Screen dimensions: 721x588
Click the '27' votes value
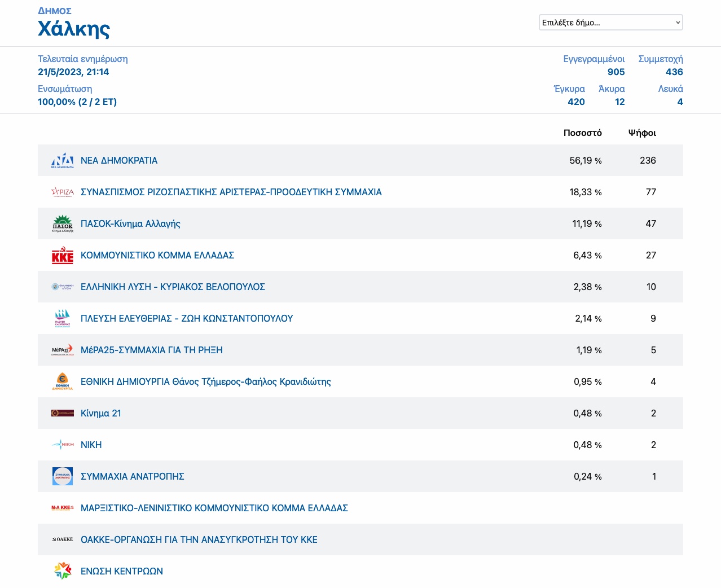coord(651,255)
